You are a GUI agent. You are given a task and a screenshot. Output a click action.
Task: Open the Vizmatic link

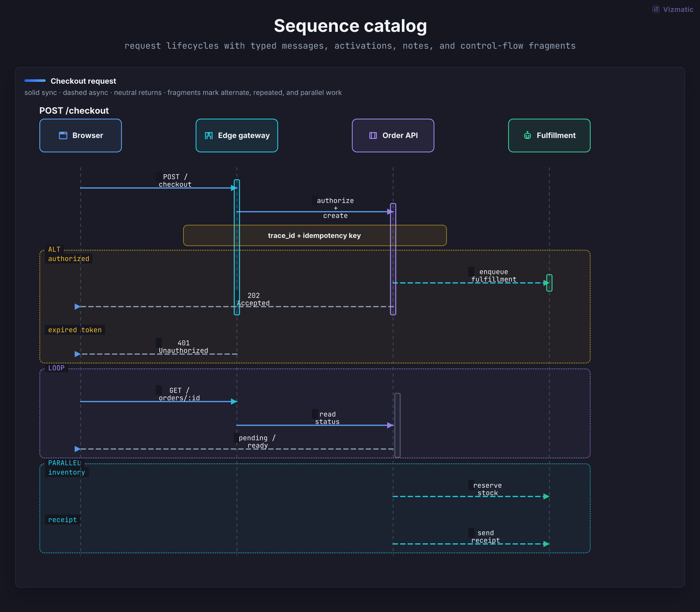(x=673, y=9)
